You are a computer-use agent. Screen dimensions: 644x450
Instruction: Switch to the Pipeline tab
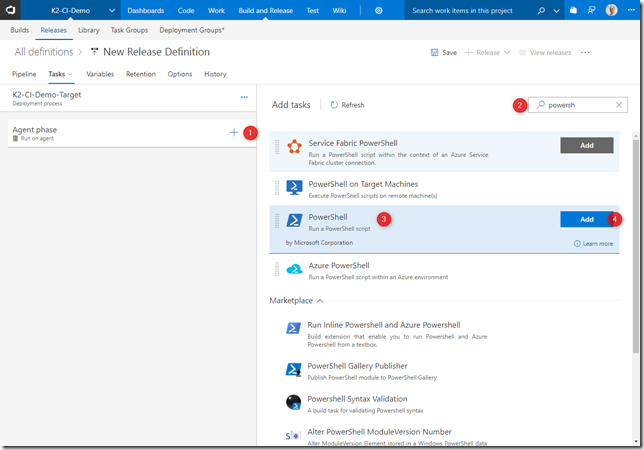point(24,74)
